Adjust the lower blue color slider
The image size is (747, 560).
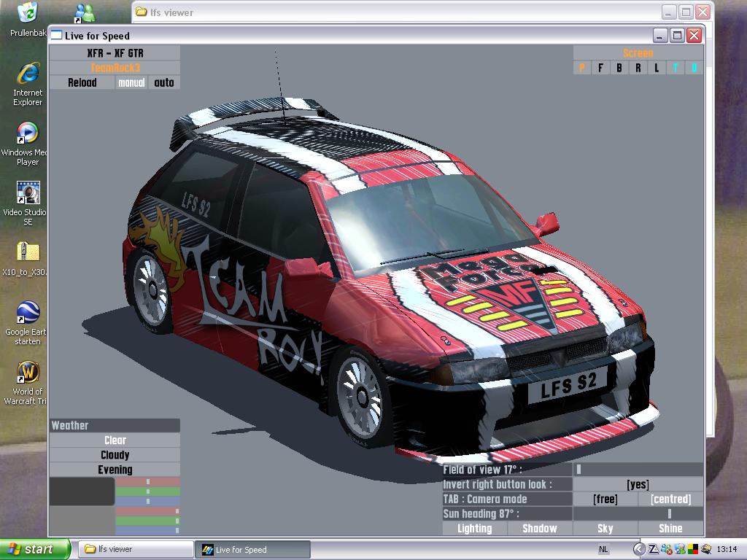pyautogui.click(x=147, y=531)
